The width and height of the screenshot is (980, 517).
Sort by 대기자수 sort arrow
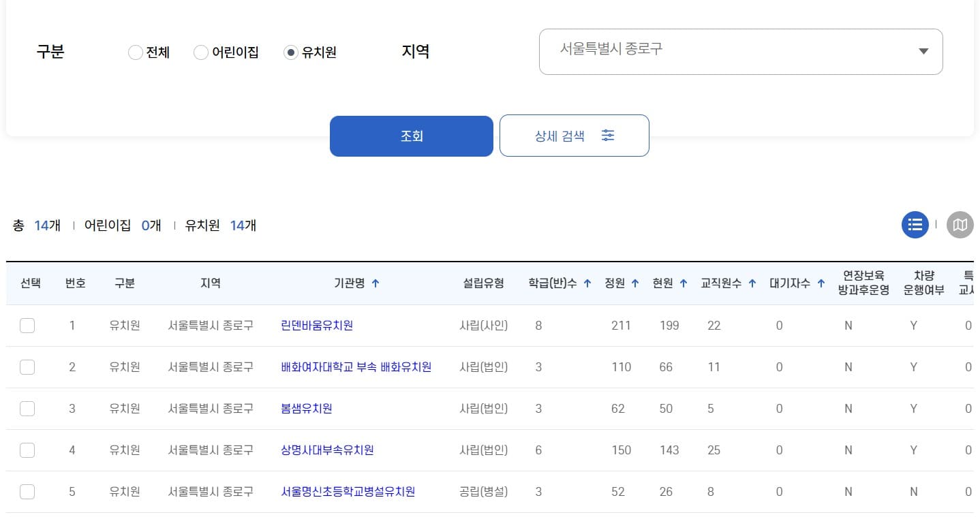(821, 283)
